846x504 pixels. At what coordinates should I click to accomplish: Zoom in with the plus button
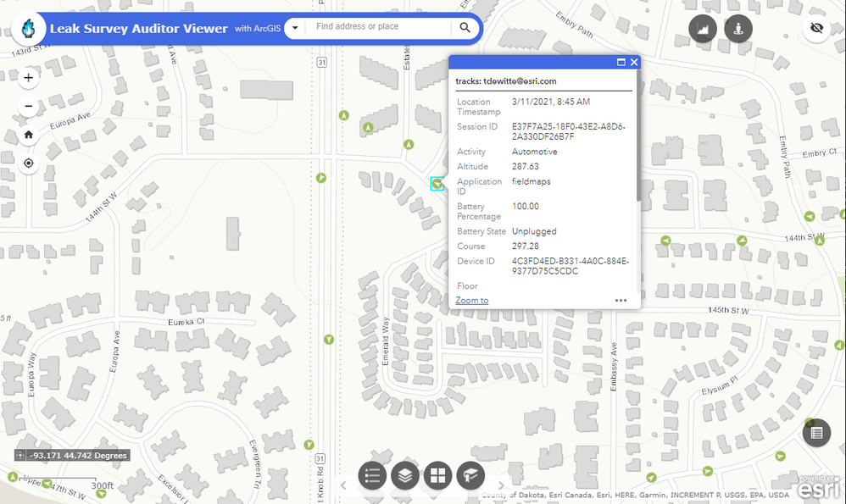[x=29, y=78]
